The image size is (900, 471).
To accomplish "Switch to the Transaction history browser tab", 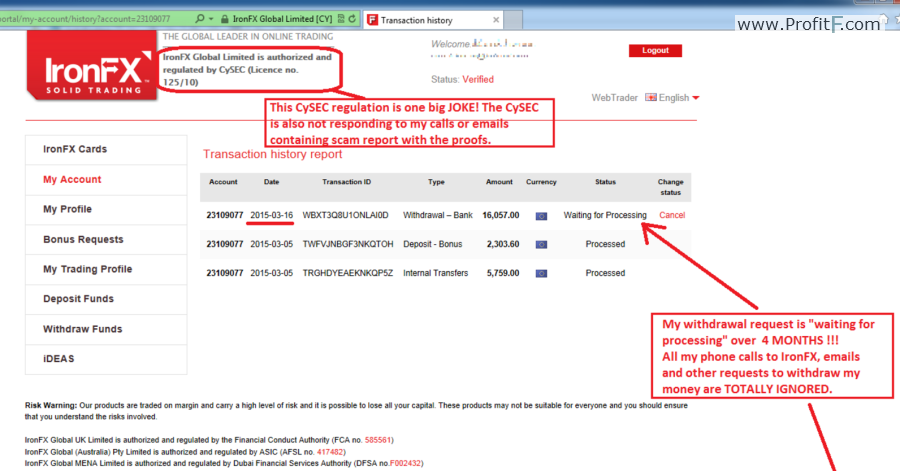I will 433,20.
